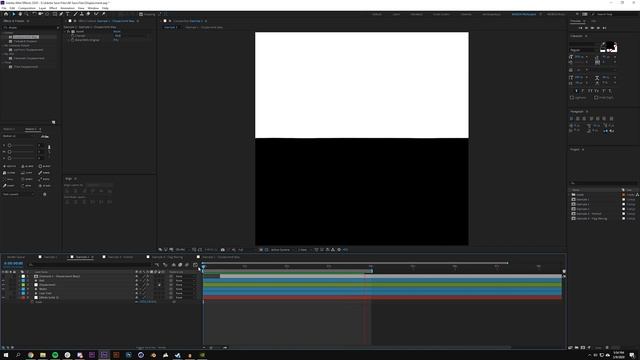Select the Type tool

pos(68,14)
